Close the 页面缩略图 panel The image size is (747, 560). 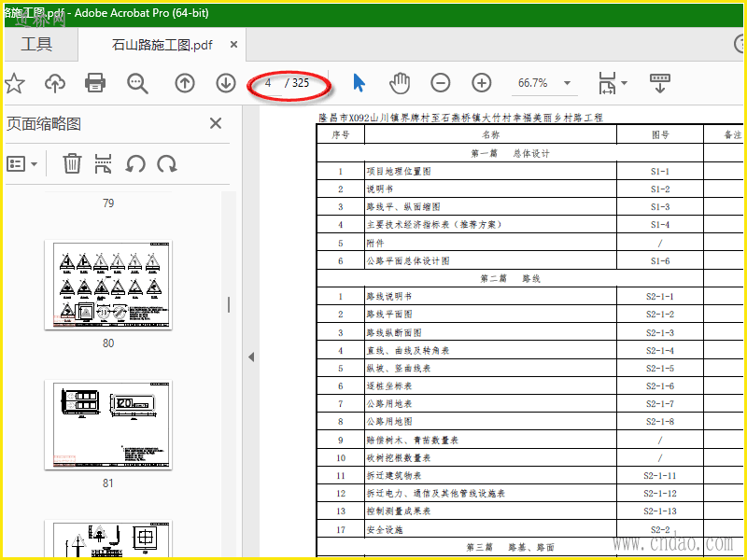216,124
